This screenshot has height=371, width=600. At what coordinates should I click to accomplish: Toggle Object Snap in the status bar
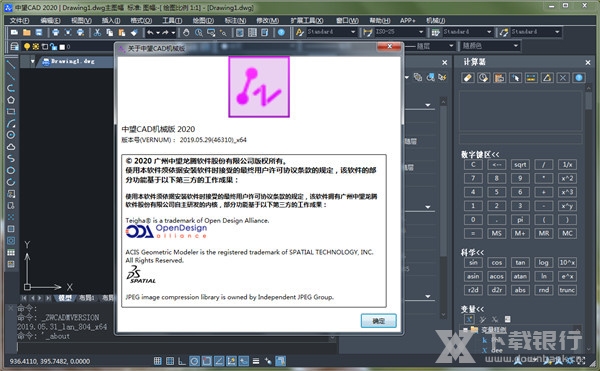coord(207,361)
